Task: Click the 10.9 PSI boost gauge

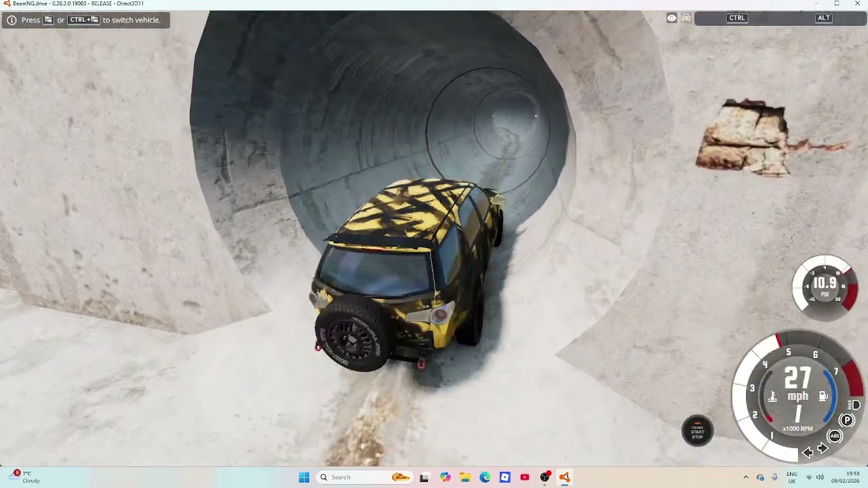Action: click(x=825, y=287)
